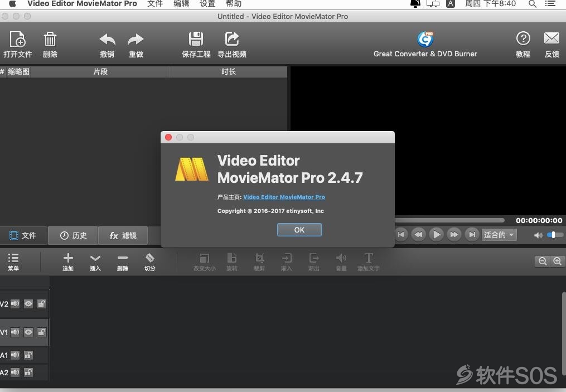Switch to the fx 滤镜 filters tab
Screen dimensions: 566x392
pos(123,235)
